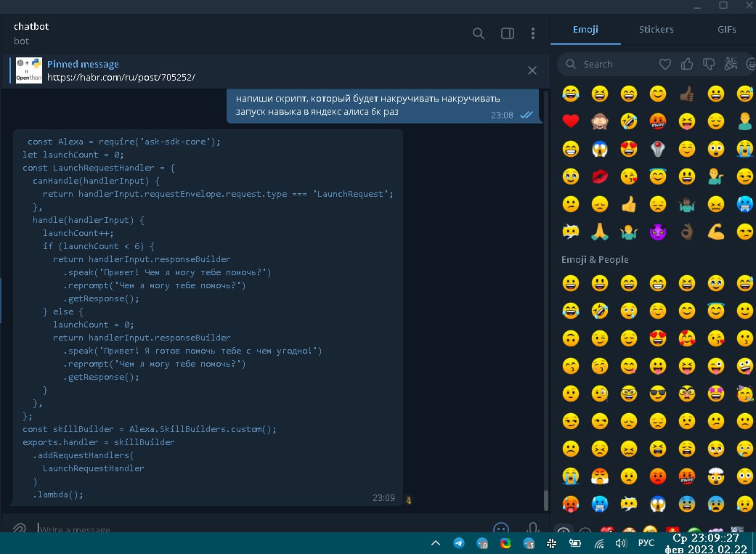Switch to the Stickers tab

(x=657, y=30)
